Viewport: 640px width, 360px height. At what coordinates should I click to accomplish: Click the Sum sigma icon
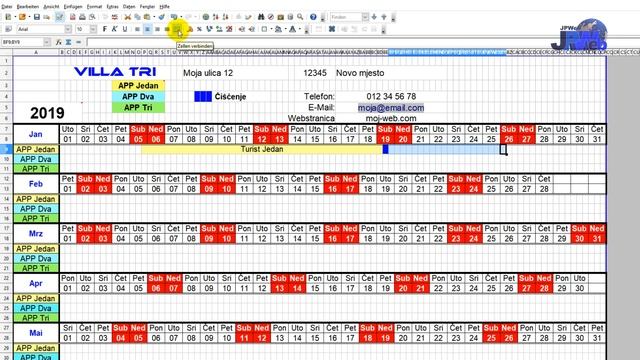tap(68, 42)
